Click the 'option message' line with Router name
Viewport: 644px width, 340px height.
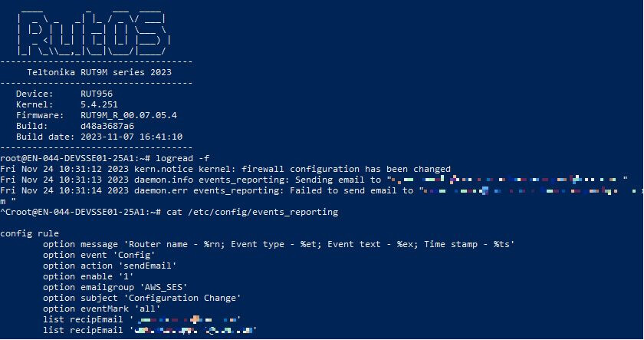coord(278,244)
